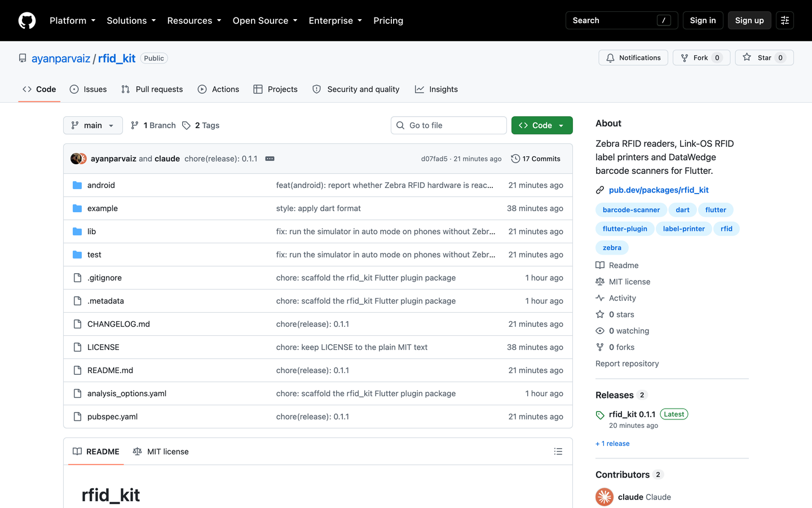
Task: Open Readme link in About sidebar
Action: click(x=617, y=265)
